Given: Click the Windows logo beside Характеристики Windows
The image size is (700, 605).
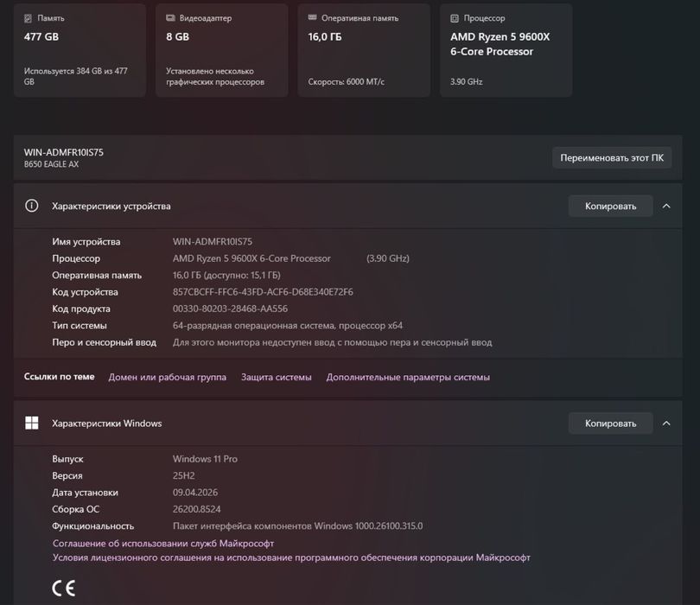Looking at the screenshot, I should click(x=32, y=423).
